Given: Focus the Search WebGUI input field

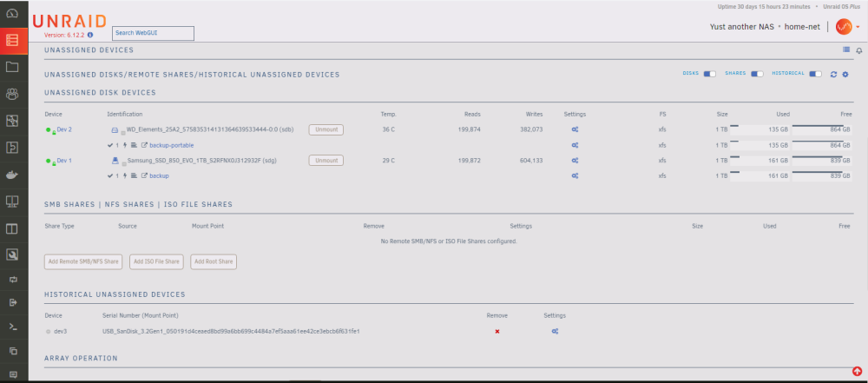Looking at the screenshot, I should [x=154, y=33].
